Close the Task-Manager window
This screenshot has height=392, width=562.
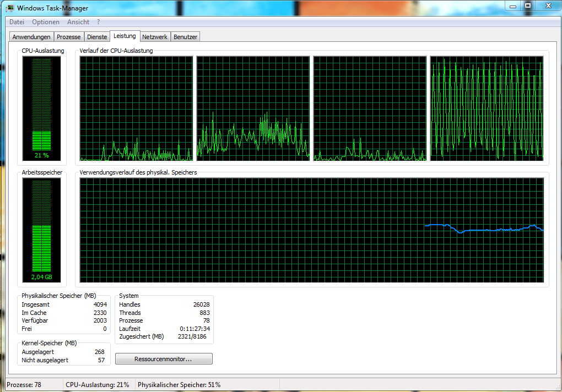click(548, 6)
